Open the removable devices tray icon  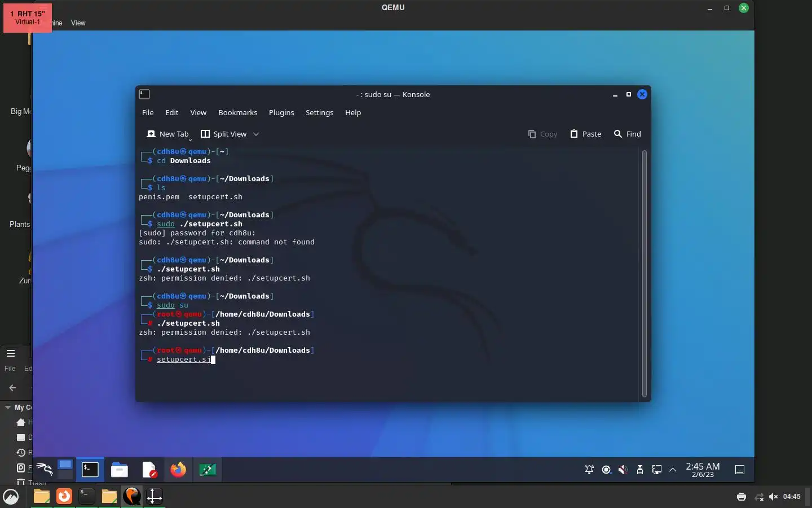pyautogui.click(x=640, y=470)
